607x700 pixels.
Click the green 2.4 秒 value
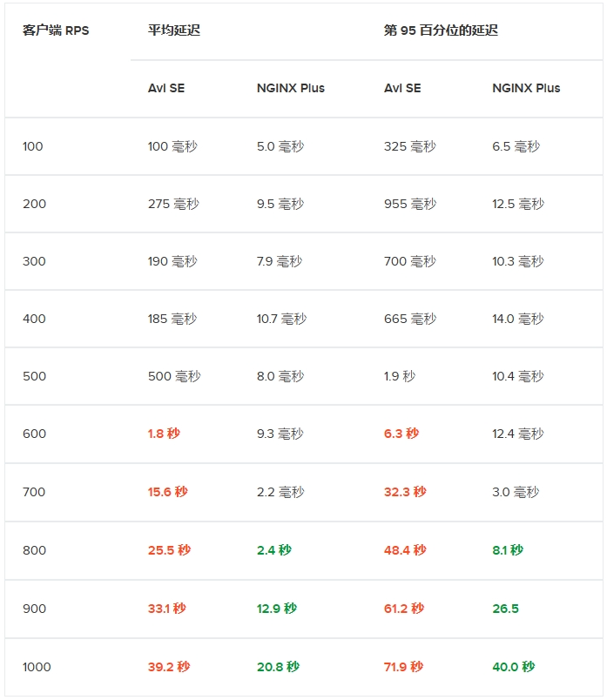point(273,550)
